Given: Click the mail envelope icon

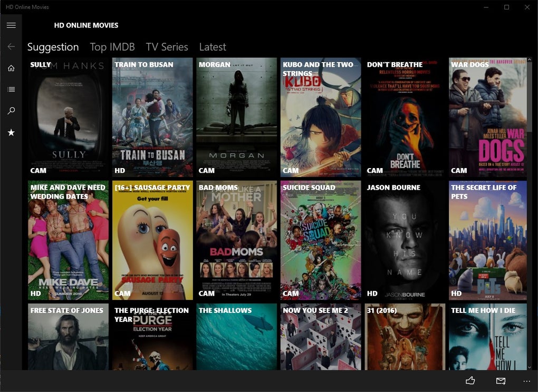Looking at the screenshot, I should coord(501,381).
